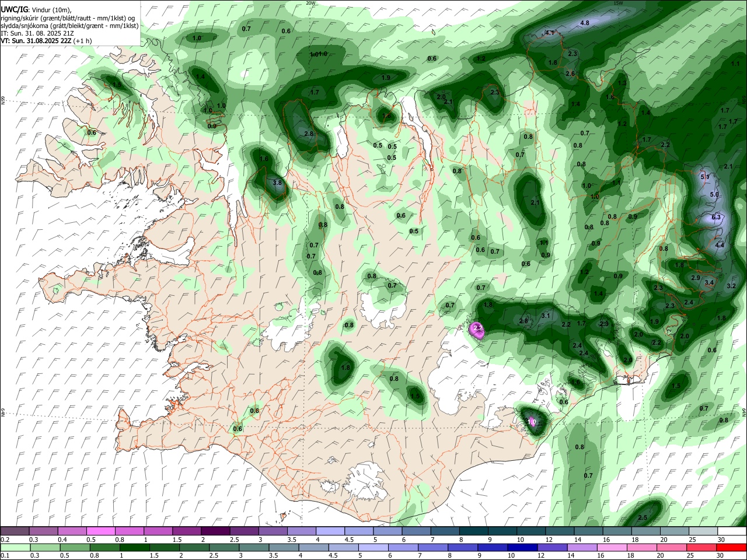The width and height of the screenshot is (747, 560).
Task: Click the 3.2 precipitation value on the map
Action: point(731,286)
